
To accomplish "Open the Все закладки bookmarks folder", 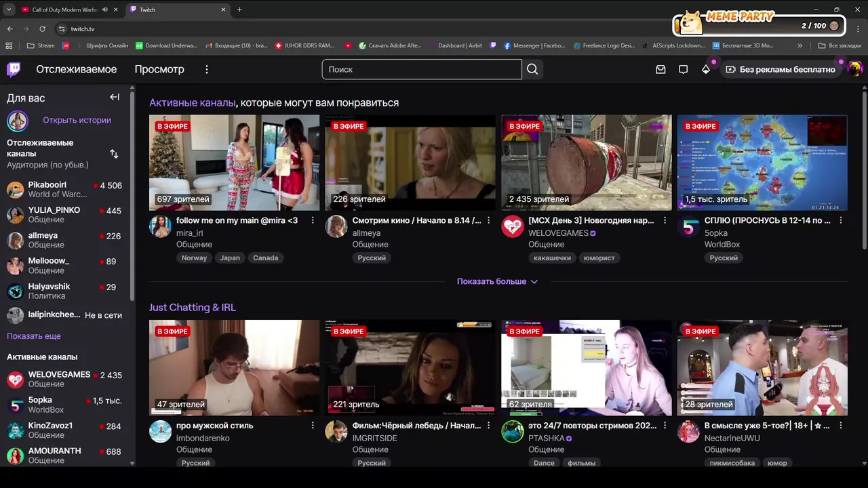I will pos(840,45).
